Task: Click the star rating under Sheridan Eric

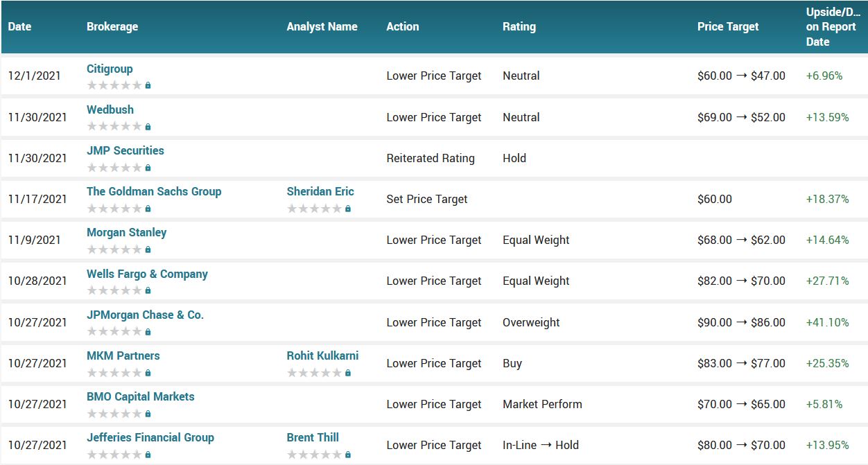Action: [x=315, y=208]
